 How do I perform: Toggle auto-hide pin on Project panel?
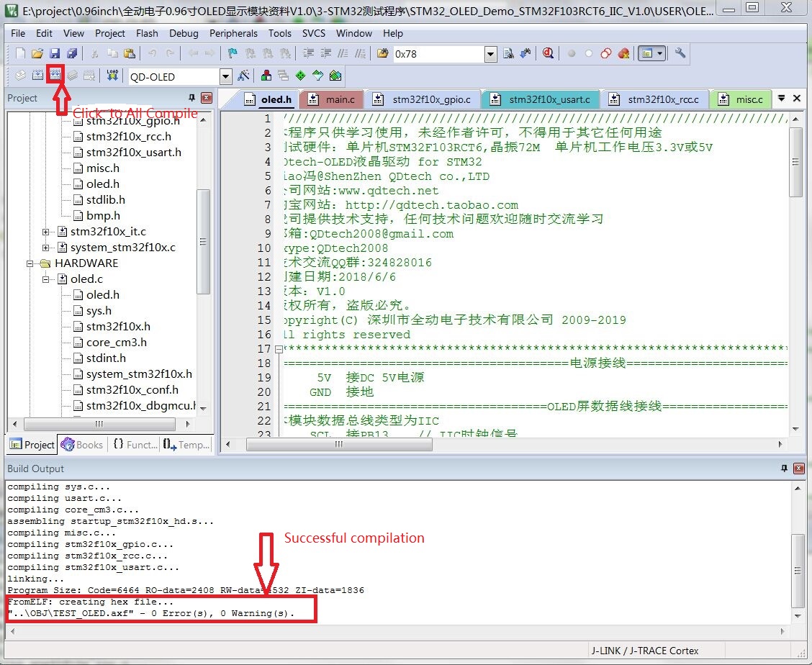(191, 98)
